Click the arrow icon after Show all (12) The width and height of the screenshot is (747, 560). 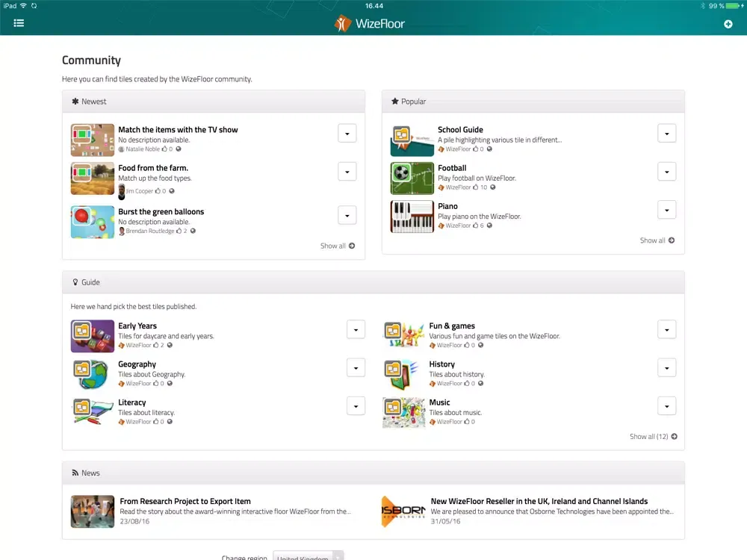click(674, 437)
